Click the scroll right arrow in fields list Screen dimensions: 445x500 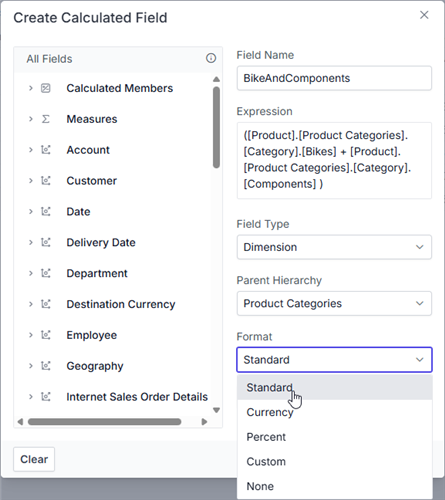tap(204, 422)
